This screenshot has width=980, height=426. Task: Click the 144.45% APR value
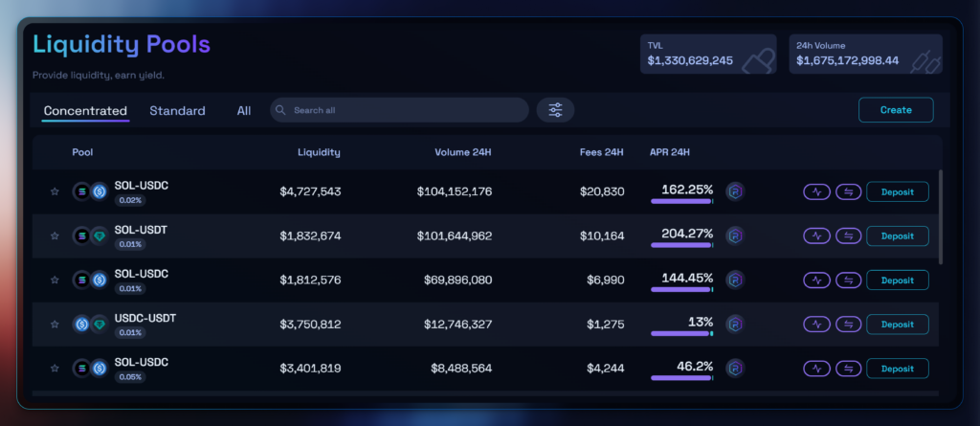click(687, 277)
